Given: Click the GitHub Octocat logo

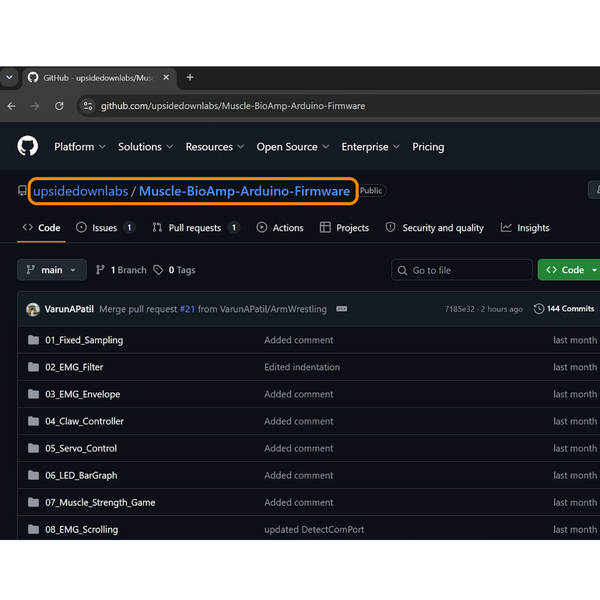Looking at the screenshot, I should [x=28, y=146].
